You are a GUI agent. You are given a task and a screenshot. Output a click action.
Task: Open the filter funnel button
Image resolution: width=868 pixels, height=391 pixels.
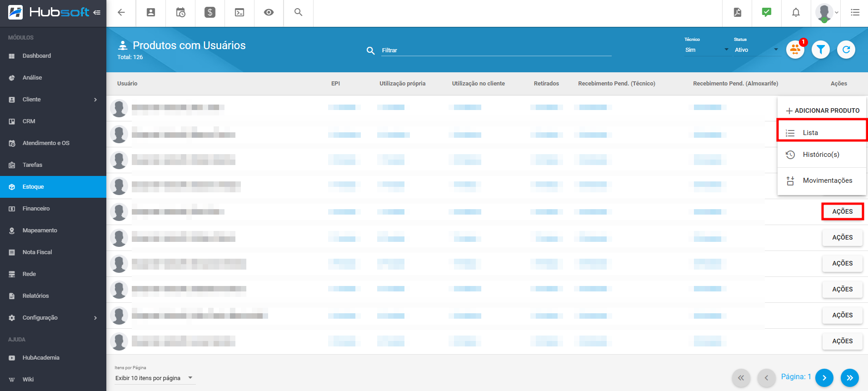(821, 50)
